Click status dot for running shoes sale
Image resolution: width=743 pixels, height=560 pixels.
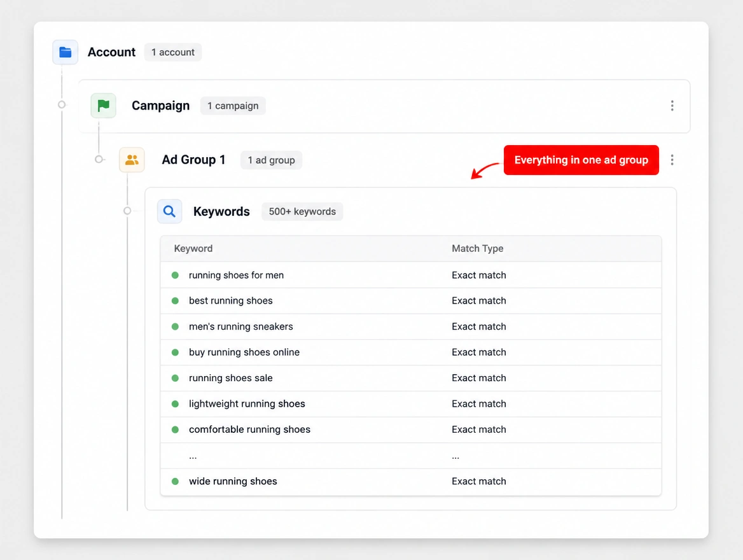click(176, 379)
